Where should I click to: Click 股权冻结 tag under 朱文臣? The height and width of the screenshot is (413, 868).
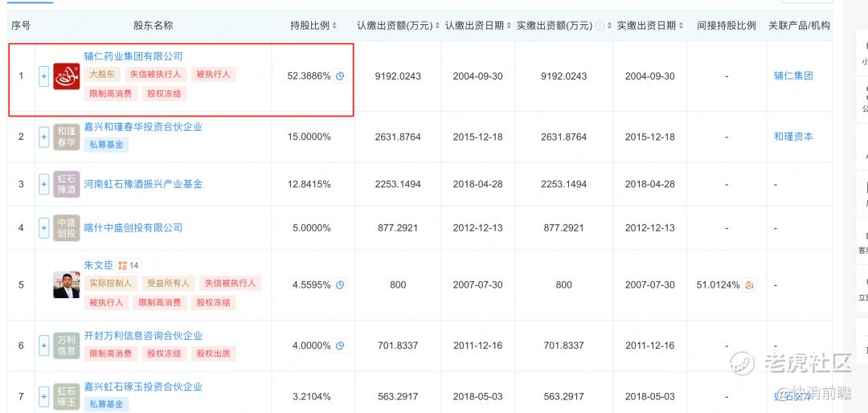point(214,302)
